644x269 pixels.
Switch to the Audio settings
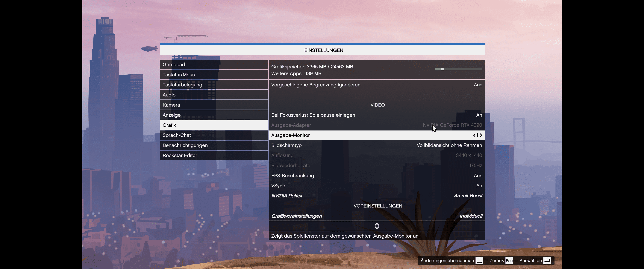tap(214, 95)
